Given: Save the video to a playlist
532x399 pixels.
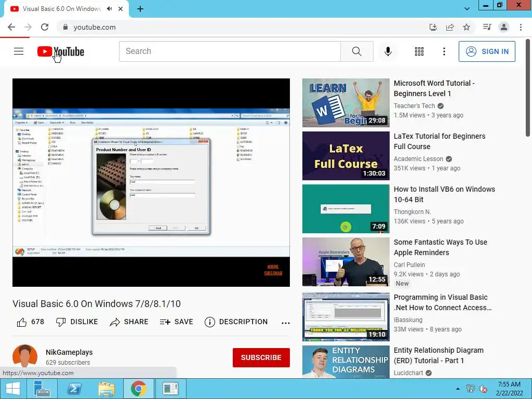Looking at the screenshot, I should pos(177,322).
